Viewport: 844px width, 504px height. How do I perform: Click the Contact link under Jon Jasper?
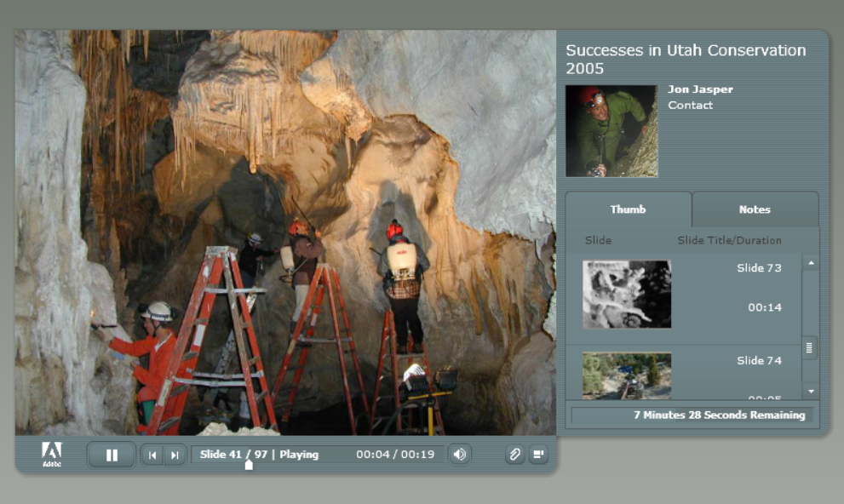pyautogui.click(x=690, y=106)
